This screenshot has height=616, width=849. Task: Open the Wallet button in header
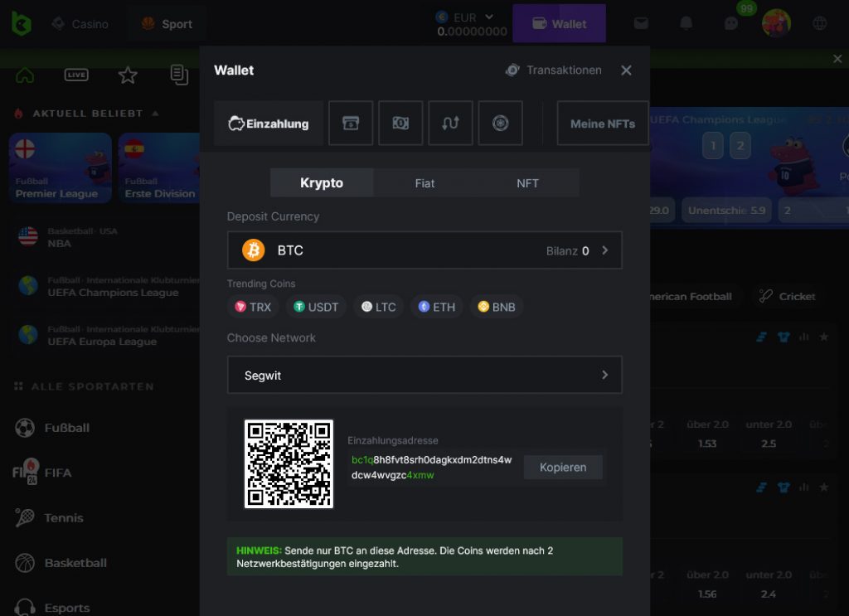(560, 23)
